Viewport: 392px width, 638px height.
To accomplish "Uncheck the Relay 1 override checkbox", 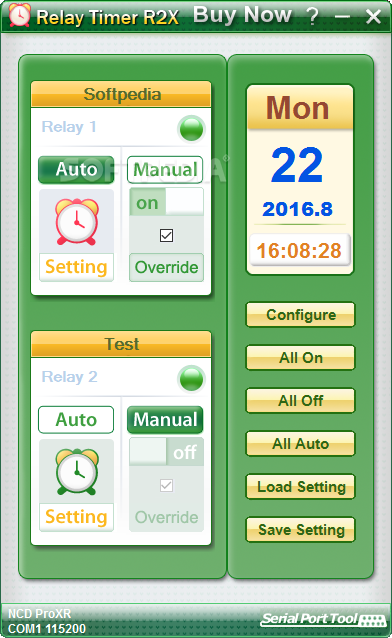I will pos(166,235).
